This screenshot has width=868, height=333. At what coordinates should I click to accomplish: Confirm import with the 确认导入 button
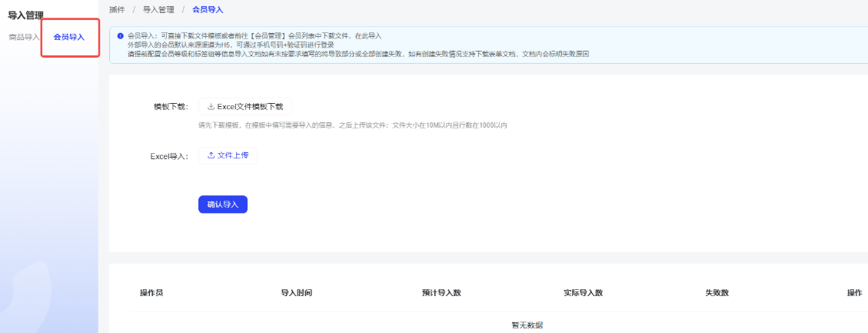tap(222, 205)
